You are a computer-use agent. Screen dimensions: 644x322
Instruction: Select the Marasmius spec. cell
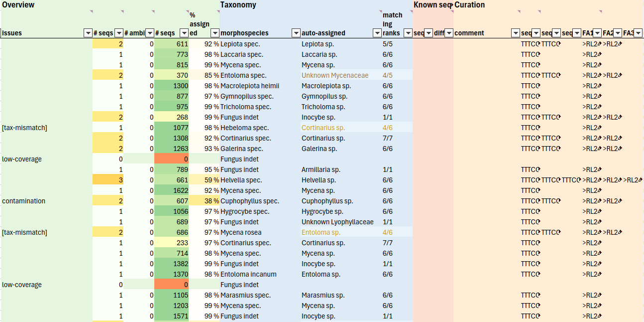point(260,295)
